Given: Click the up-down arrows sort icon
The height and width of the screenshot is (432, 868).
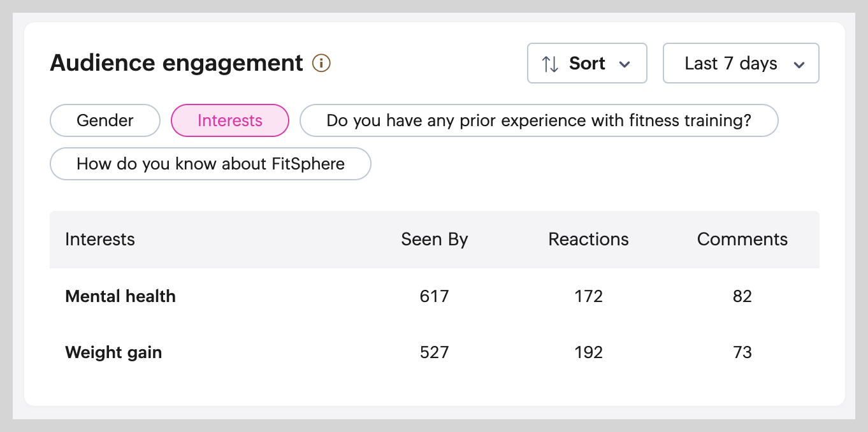Looking at the screenshot, I should click(550, 64).
